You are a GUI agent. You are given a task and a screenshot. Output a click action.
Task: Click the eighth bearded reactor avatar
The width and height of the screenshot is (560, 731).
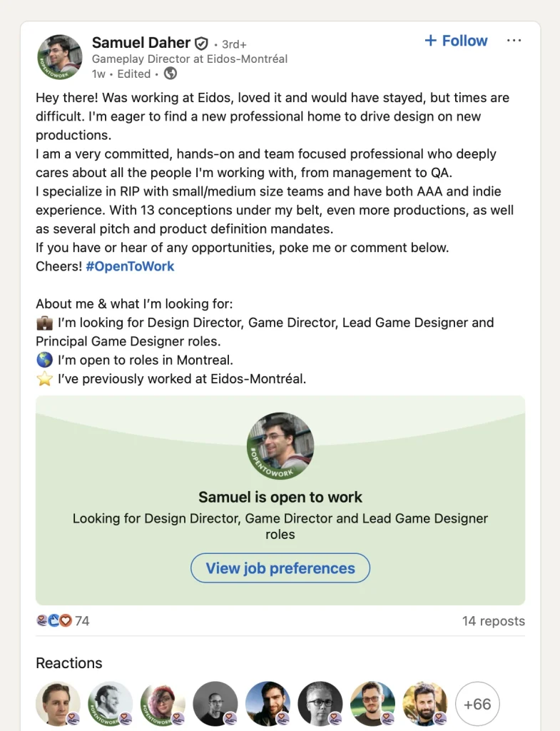tap(425, 703)
